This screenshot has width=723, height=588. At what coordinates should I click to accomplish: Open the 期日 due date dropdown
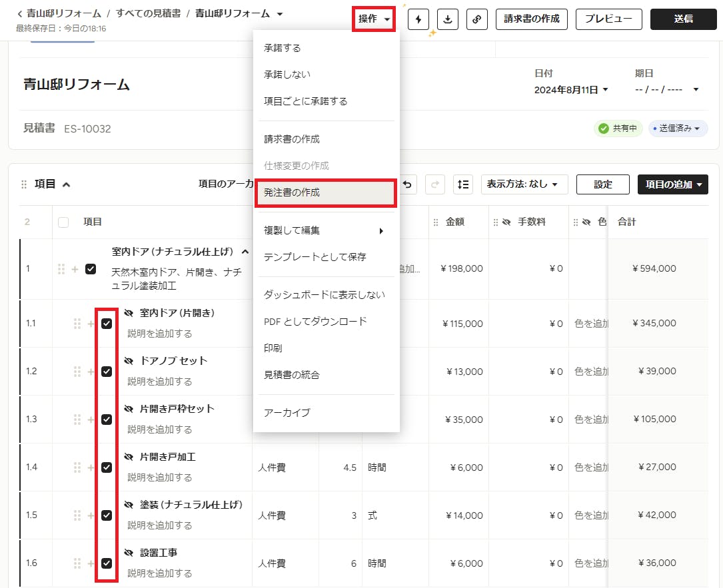(x=667, y=89)
